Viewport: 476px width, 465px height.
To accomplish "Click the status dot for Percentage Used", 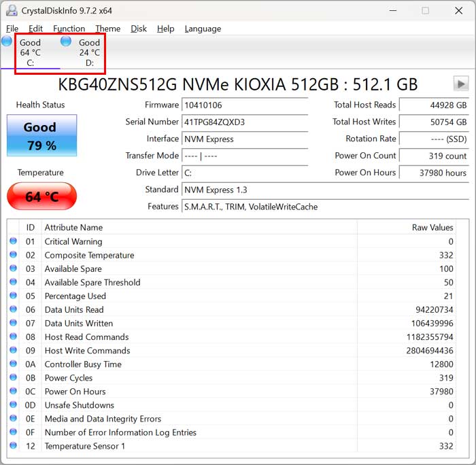I will pyautogui.click(x=13, y=296).
